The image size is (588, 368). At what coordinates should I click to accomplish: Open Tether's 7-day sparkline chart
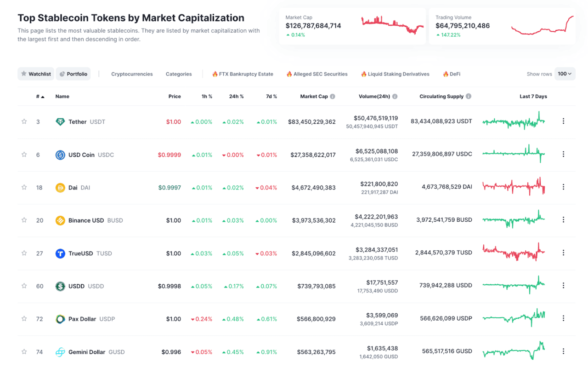coord(514,121)
